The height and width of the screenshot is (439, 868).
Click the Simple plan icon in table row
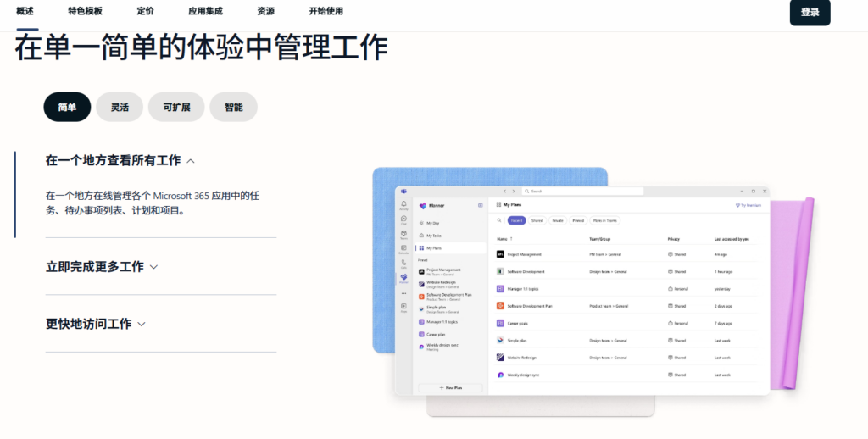coord(500,341)
